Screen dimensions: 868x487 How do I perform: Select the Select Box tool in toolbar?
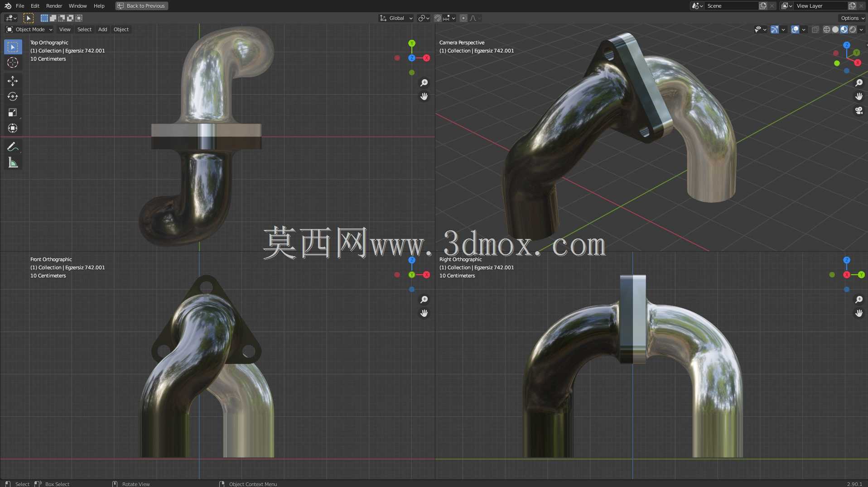(x=13, y=47)
